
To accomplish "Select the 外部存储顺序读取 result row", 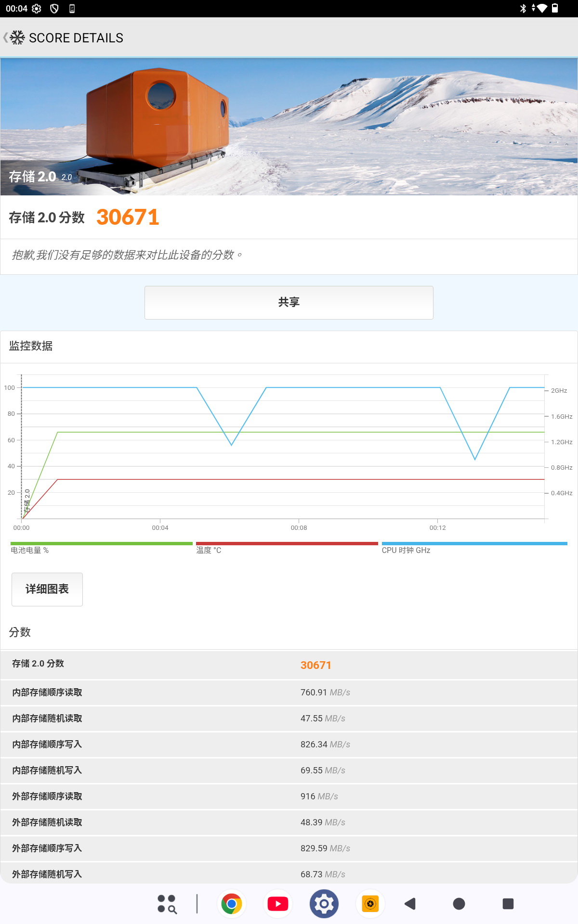I will point(289,796).
